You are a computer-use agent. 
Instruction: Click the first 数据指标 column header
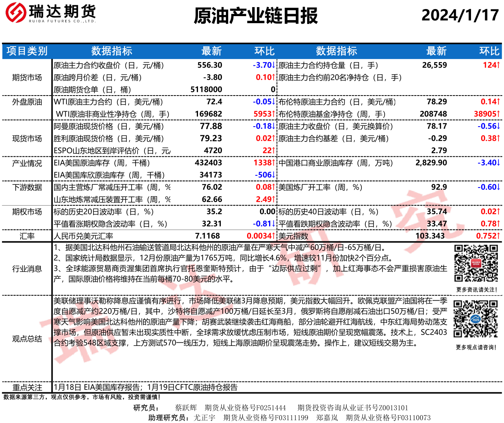pyautogui.click(x=112, y=51)
